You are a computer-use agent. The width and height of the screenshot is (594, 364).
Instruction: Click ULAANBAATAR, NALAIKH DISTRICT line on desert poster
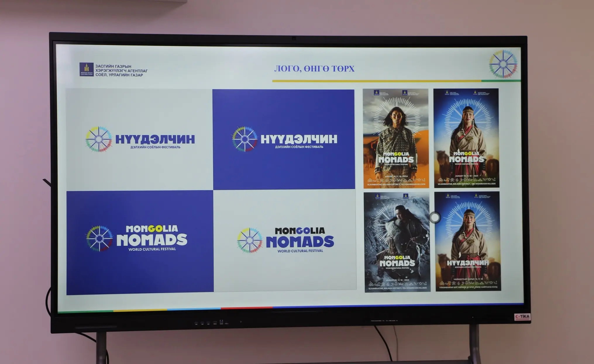pyautogui.click(x=396, y=185)
